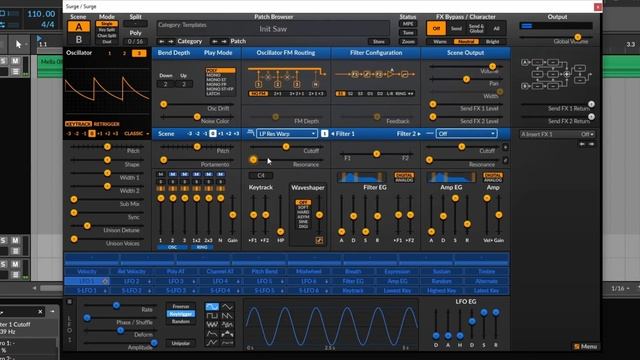Open the LFO 3 dropdown arrow

pyautogui.click(x=194, y=281)
